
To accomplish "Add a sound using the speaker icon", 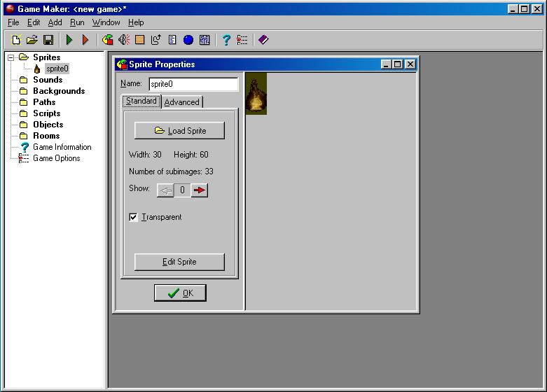I will tap(124, 40).
